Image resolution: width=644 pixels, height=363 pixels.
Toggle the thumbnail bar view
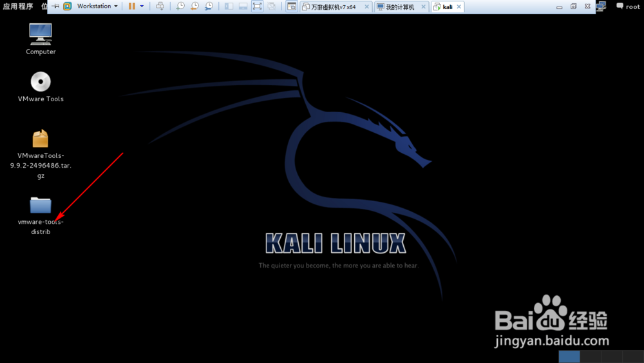click(x=243, y=6)
